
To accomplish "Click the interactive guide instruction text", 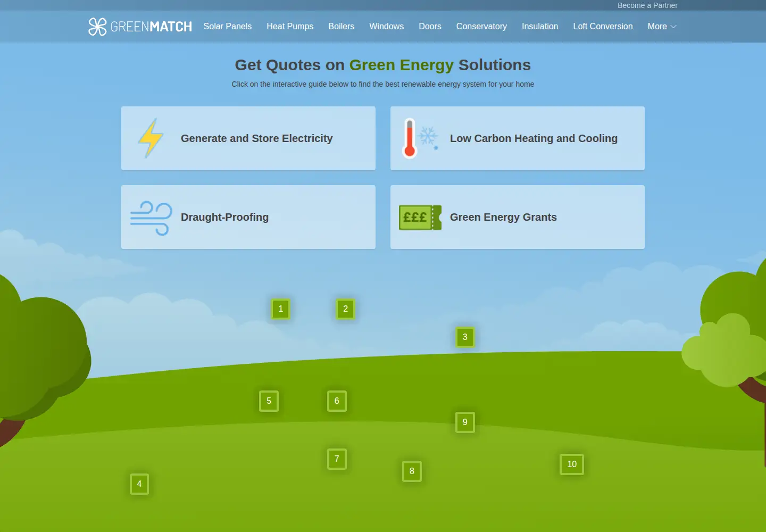I will (x=383, y=84).
